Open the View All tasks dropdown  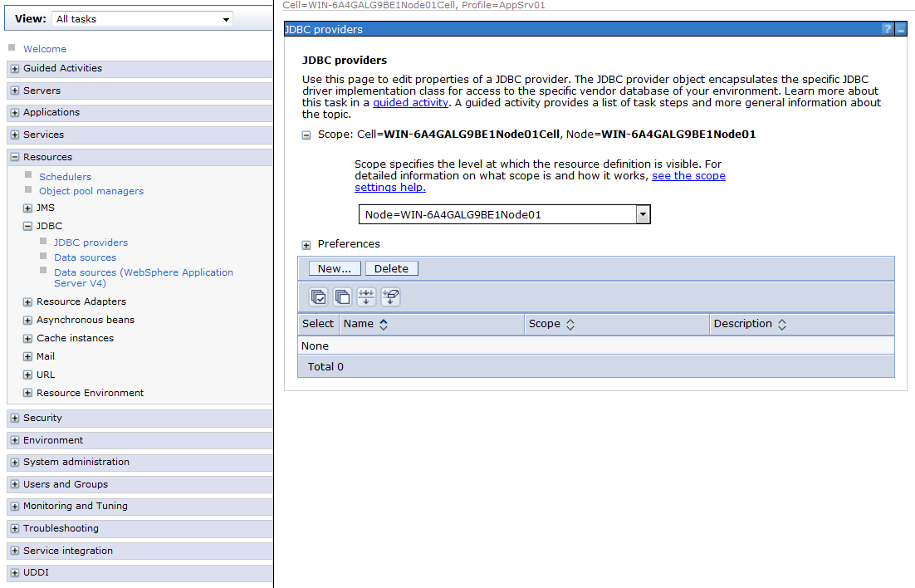[x=142, y=19]
